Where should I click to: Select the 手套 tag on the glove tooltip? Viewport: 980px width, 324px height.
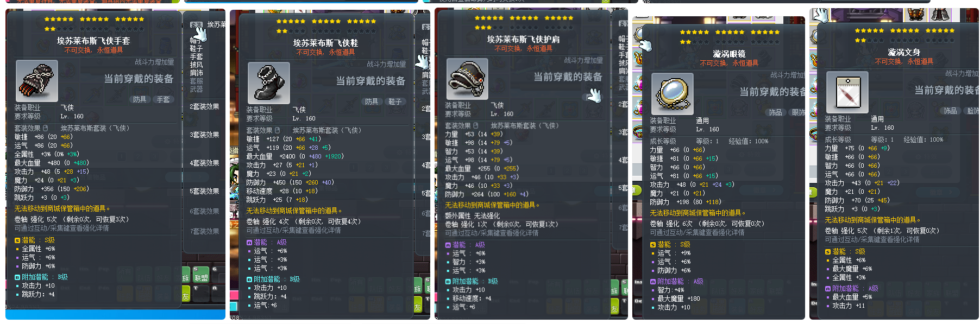[163, 99]
